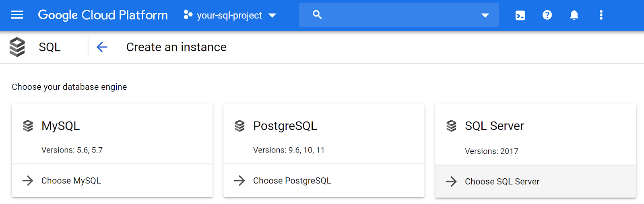Open the Help question mark icon
Viewport: 644px width, 204px height.
pos(547,15)
